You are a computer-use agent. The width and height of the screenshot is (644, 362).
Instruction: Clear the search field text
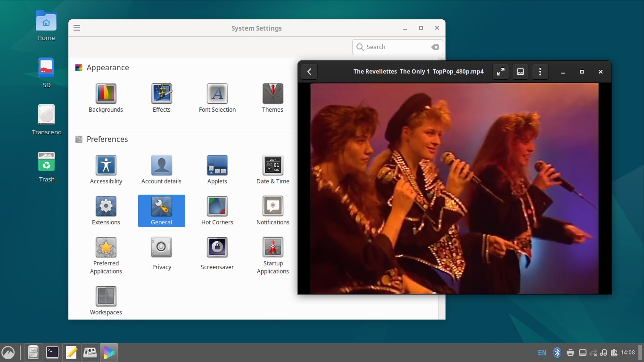[x=435, y=47]
